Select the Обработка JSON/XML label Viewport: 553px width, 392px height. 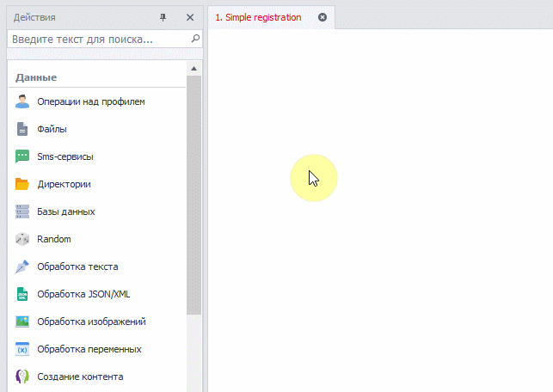(x=83, y=294)
